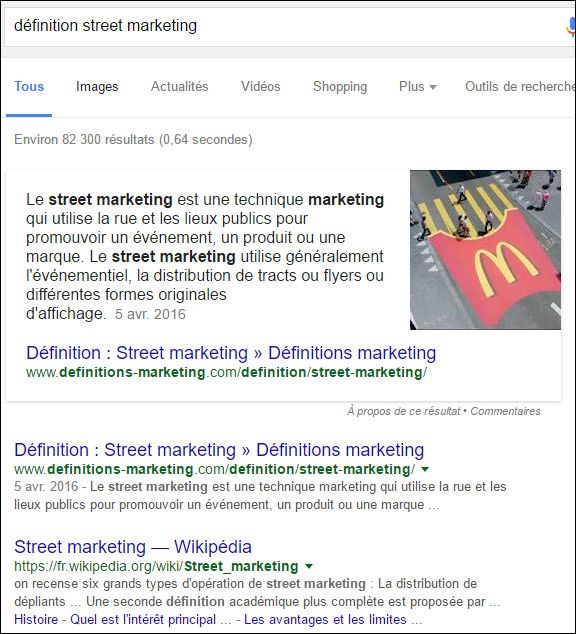Switch to the Actualités tab

179,87
